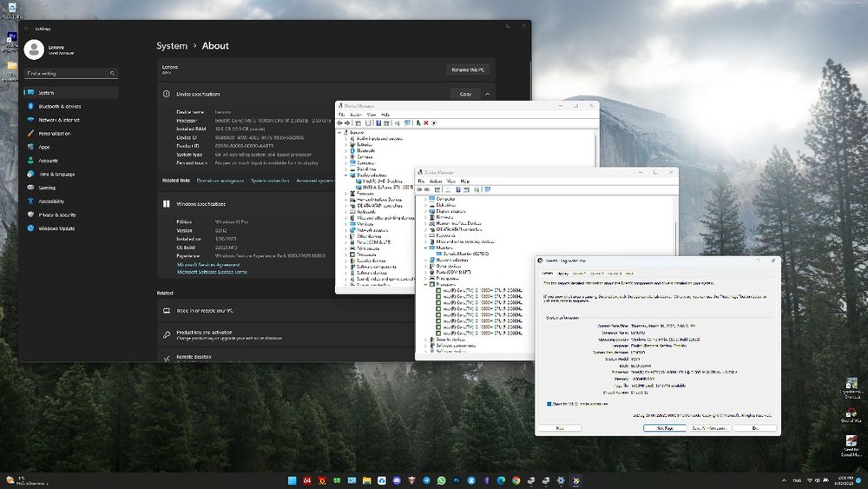Open Action menu in rear Device Manager
The image size is (868, 489).
point(355,115)
